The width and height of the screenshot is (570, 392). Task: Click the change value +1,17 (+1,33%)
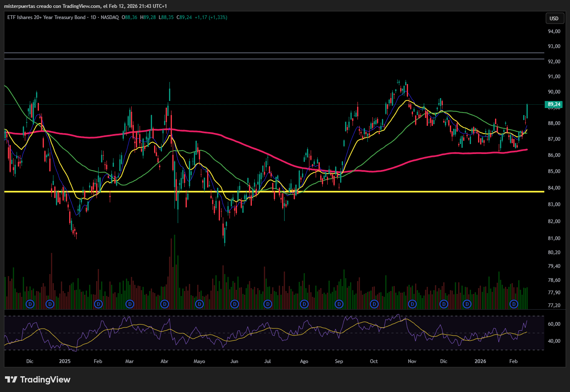[211, 17]
